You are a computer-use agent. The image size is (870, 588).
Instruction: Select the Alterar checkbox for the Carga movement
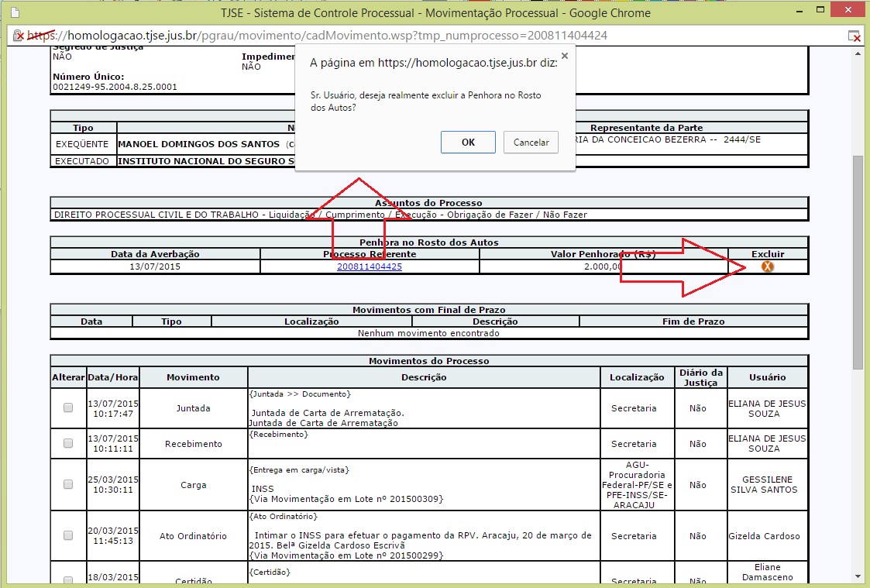(x=68, y=484)
